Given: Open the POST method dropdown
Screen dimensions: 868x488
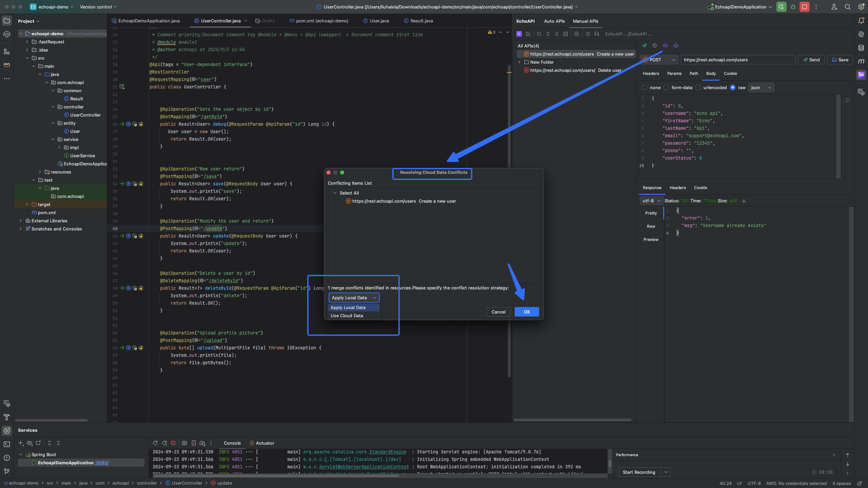Looking at the screenshot, I should pos(659,60).
